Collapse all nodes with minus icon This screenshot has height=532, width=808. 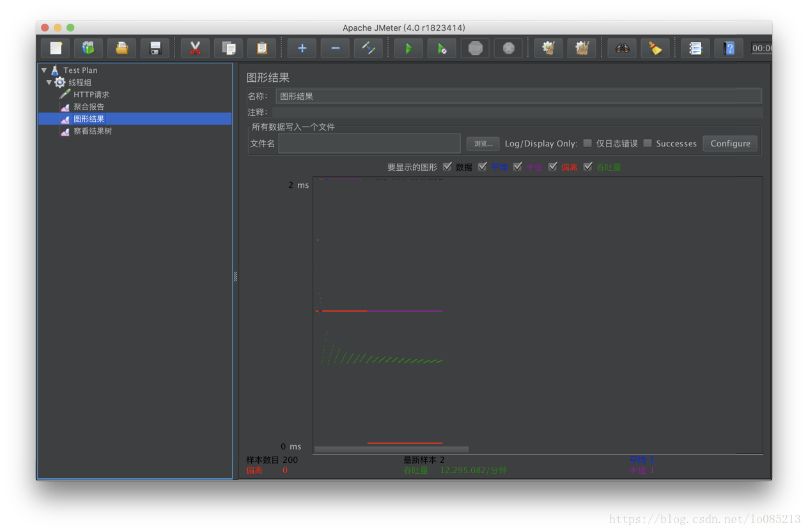(x=335, y=48)
